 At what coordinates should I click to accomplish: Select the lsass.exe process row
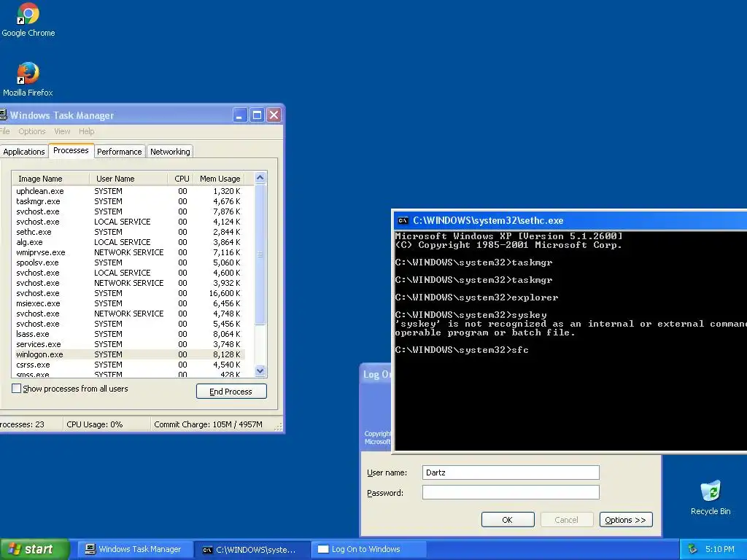tap(128, 334)
